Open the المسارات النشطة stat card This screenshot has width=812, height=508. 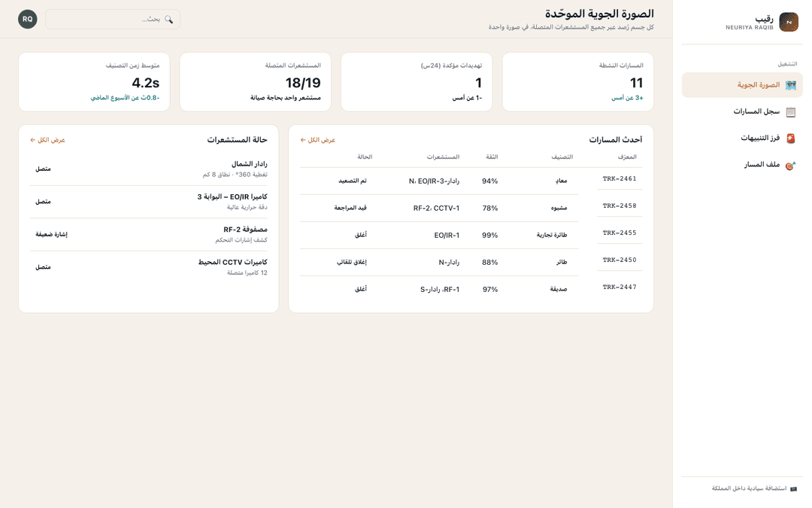click(578, 82)
